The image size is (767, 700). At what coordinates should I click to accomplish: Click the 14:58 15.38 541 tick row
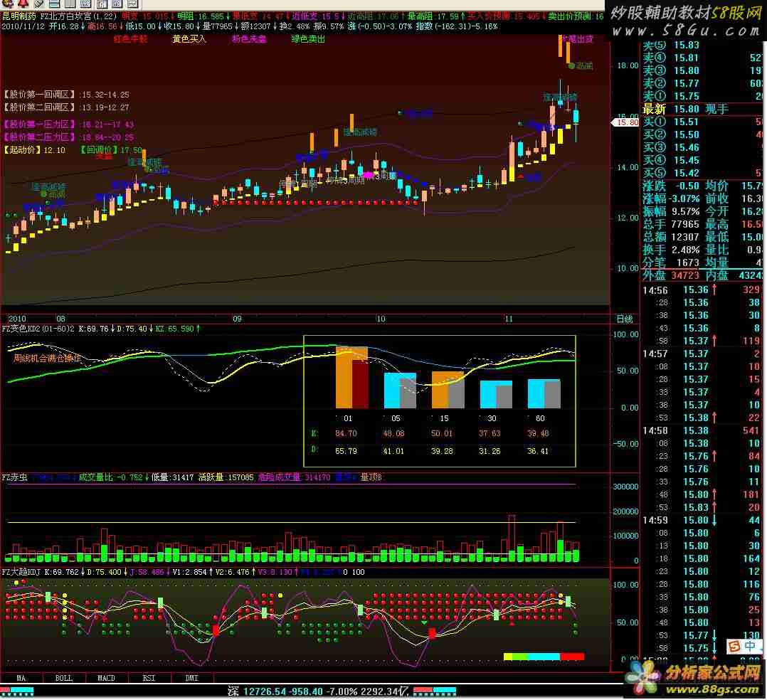click(x=702, y=430)
